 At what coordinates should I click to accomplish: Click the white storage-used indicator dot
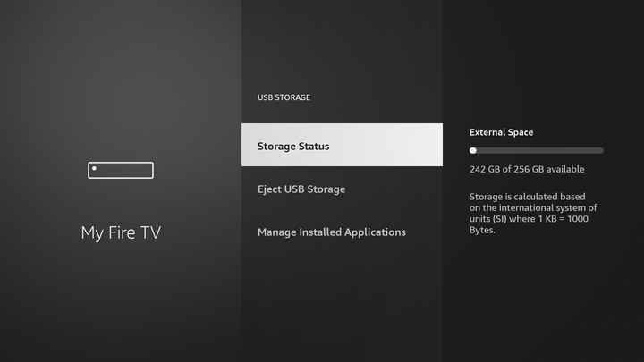[473, 151]
